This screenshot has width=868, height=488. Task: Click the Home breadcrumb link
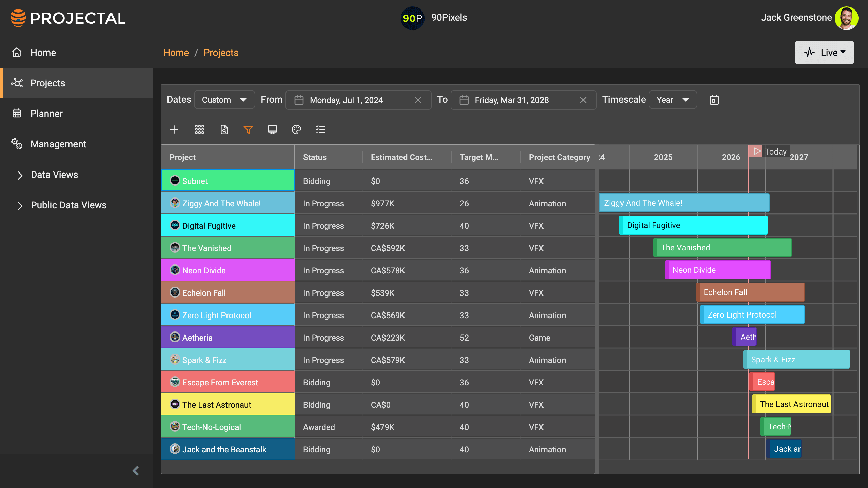pyautogui.click(x=176, y=53)
